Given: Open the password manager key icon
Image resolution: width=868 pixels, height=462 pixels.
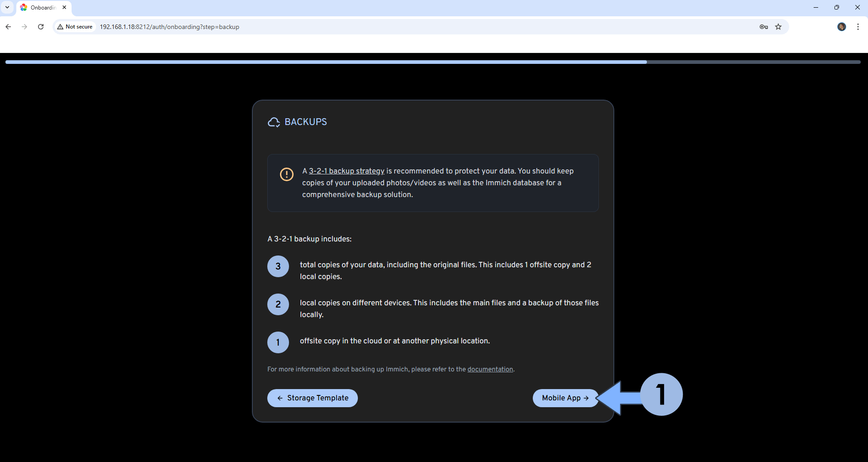Looking at the screenshot, I should coord(763,27).
